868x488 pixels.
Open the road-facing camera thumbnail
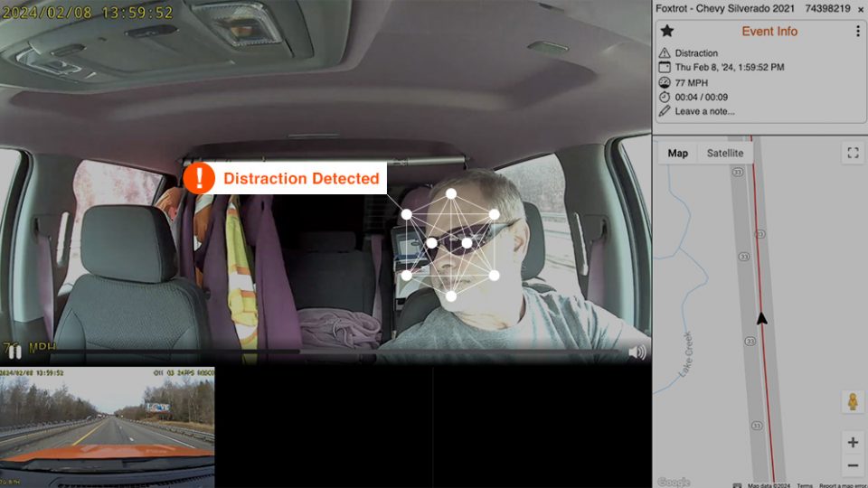pos(108,427)
